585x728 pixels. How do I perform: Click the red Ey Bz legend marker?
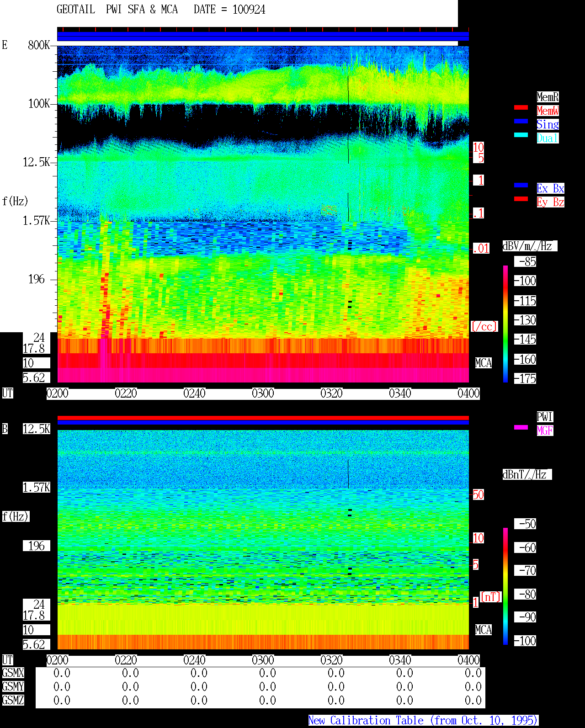(521, 199)
